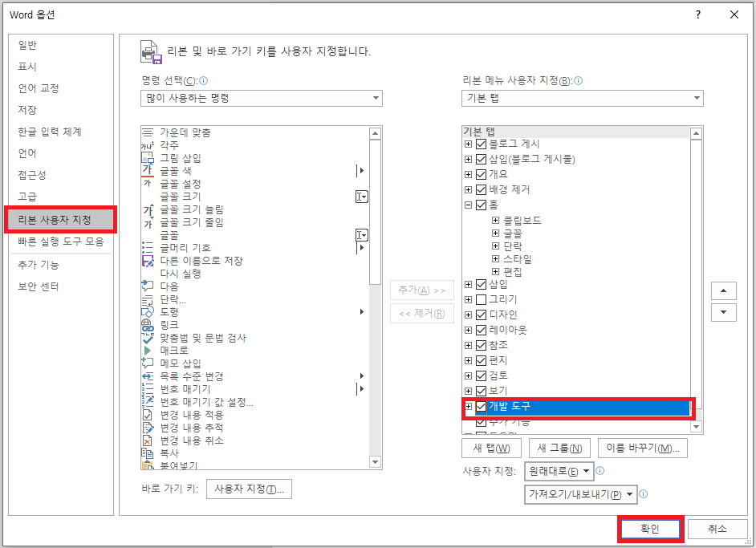Click the 메모 삽입 comment icon
This screenshot has height=548, width=756.
(148, 363)
